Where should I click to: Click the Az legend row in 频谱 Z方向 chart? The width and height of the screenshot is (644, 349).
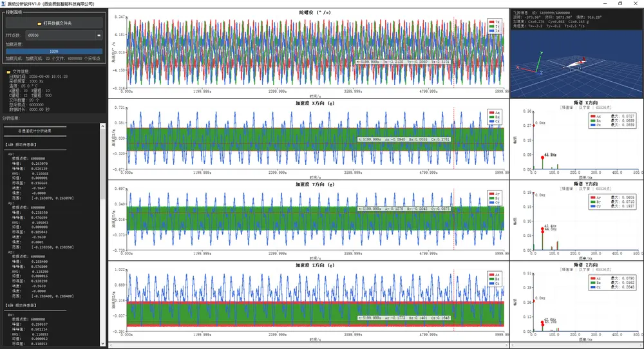coord(612,278)
